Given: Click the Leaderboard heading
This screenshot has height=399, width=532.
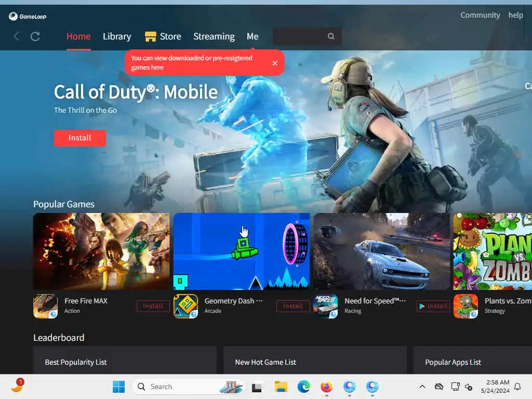Looking at the screenshot, I should click(59, 338).
